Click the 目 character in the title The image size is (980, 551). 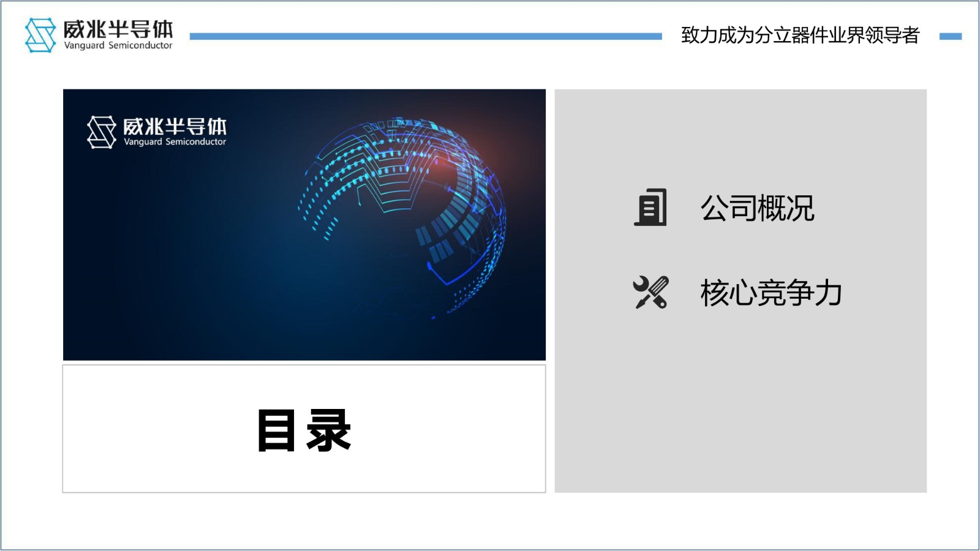[276, 430]
